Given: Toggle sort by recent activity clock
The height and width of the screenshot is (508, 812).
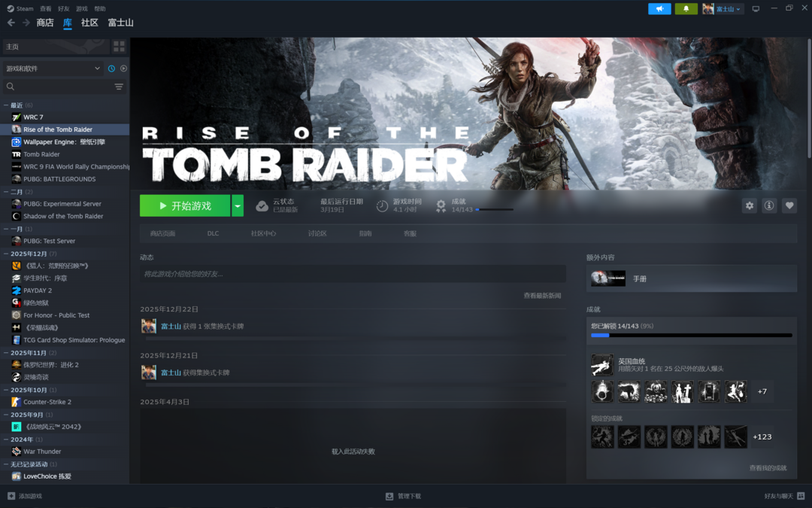Looking at the screenshot, I should pos(111,68).
